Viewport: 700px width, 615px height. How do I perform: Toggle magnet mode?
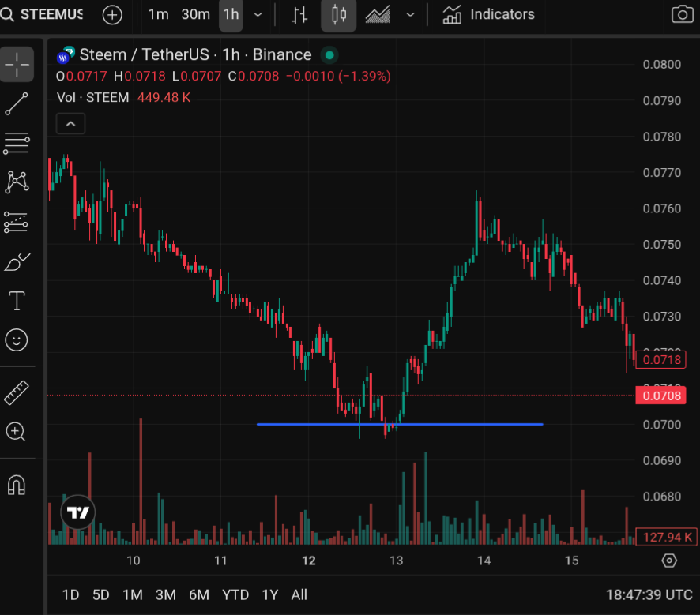[x=17, y=485]
